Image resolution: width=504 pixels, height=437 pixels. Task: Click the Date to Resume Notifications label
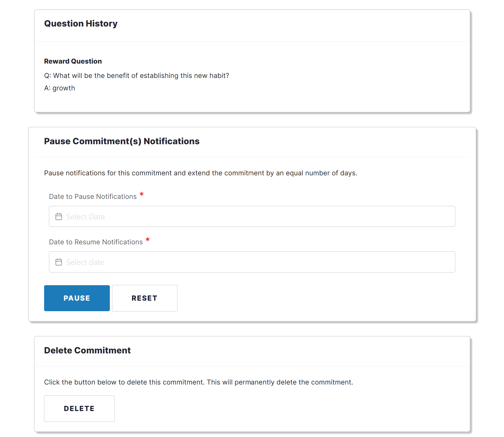click(96, 242)
